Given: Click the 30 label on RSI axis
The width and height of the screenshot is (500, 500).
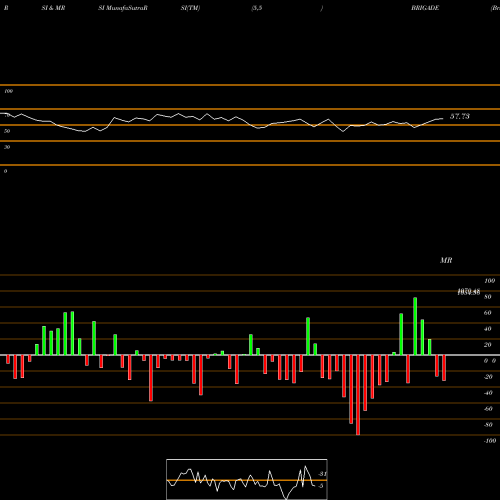Looking at the screenshot, I should point(7,147).
